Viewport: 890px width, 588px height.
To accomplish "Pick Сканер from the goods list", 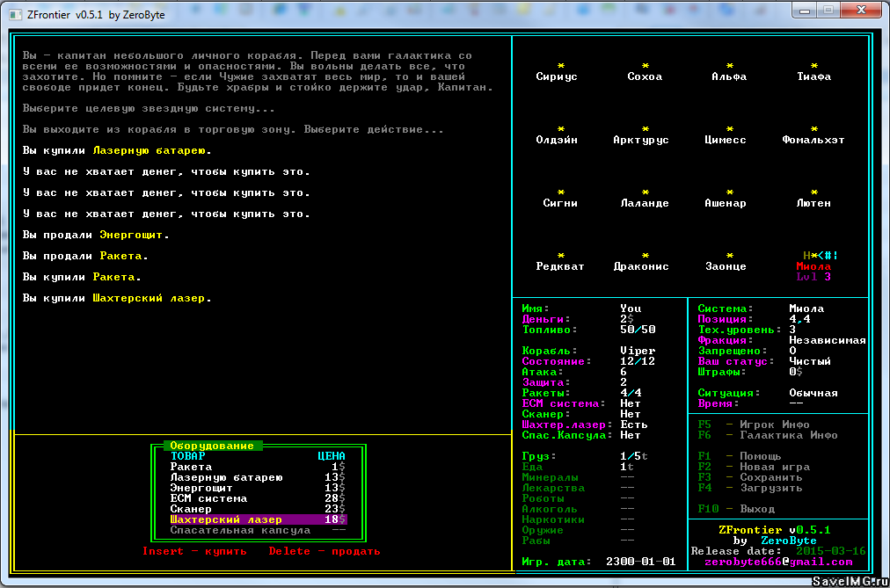I will [x=191, y=509].
